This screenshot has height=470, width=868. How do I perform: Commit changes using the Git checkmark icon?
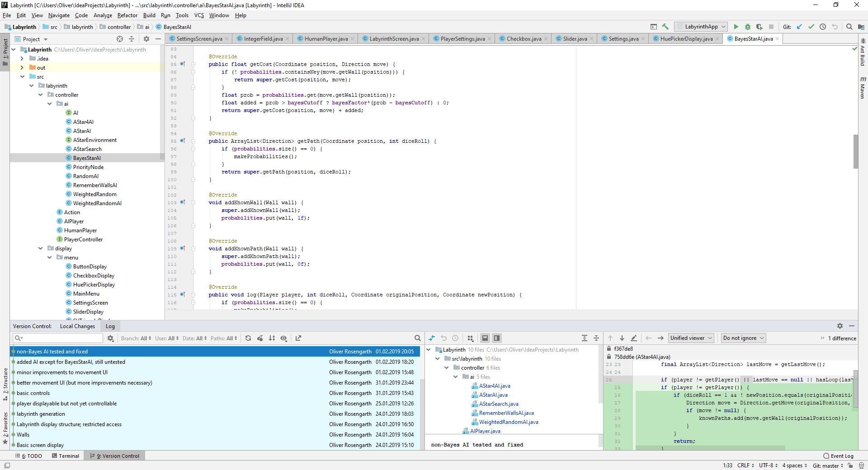[x=811, y=27]
